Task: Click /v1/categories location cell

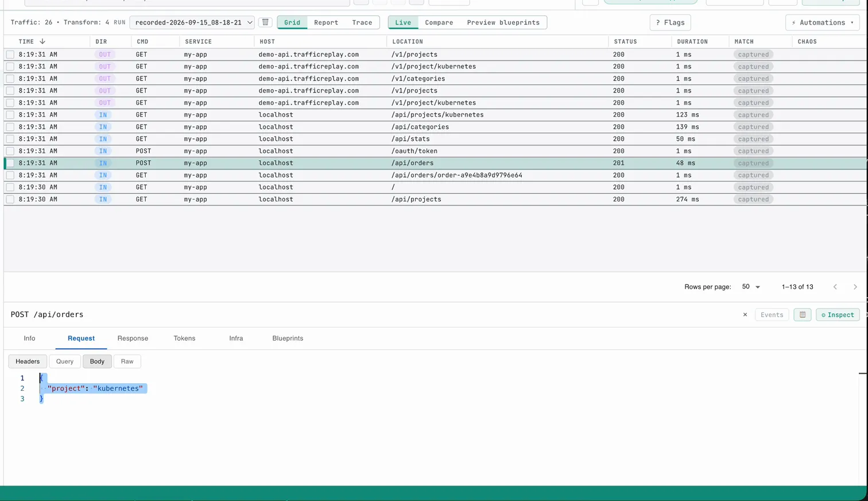Action: tap(418, 79)
